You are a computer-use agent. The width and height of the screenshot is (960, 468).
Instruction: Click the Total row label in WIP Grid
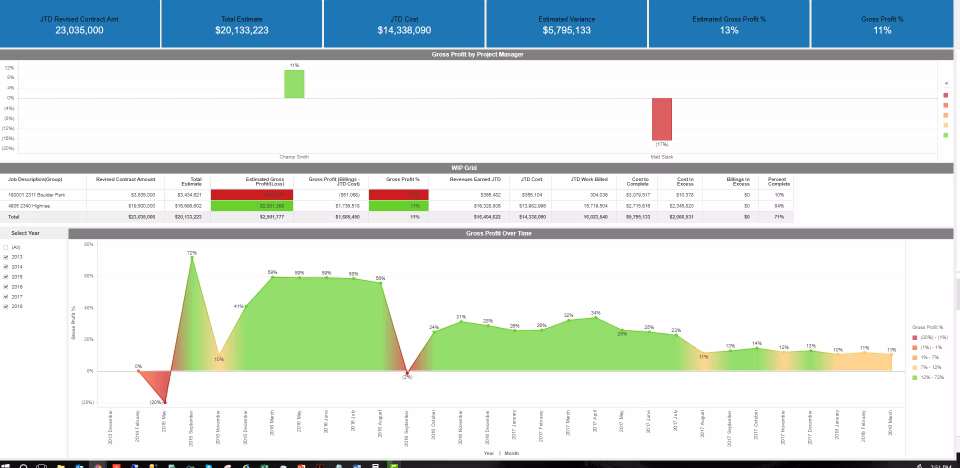13,217
